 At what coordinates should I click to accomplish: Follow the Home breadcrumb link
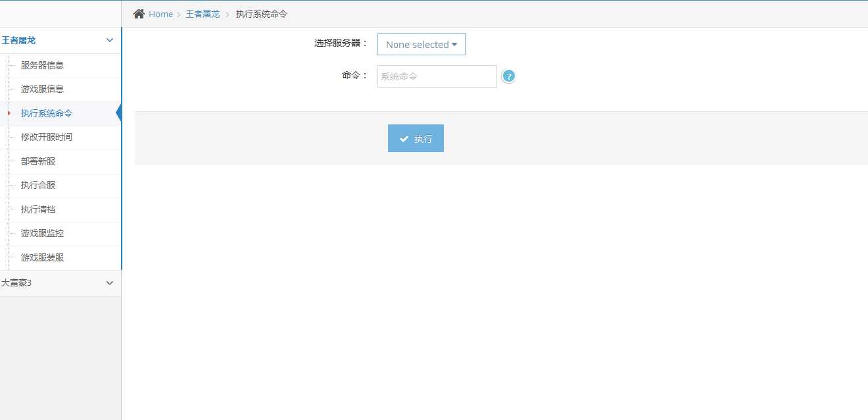point(160,14)
